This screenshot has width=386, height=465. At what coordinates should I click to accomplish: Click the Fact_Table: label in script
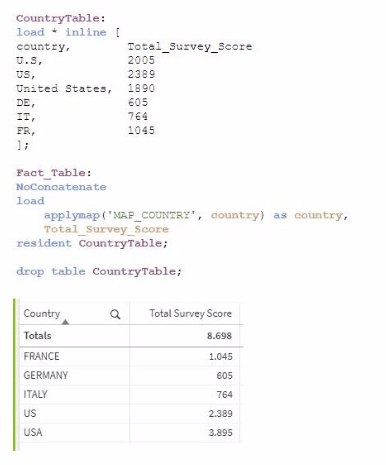(x=54, y=173)
